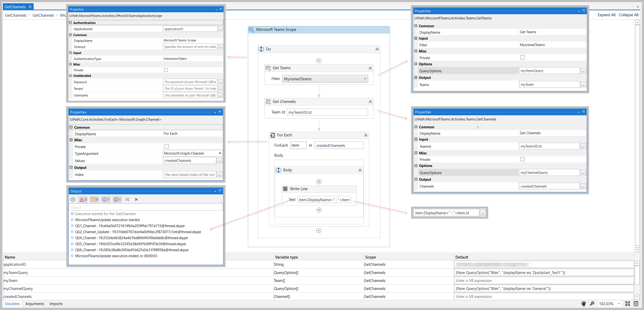Toggle Private checkbox in Teams Scope properties

[166, 70]
